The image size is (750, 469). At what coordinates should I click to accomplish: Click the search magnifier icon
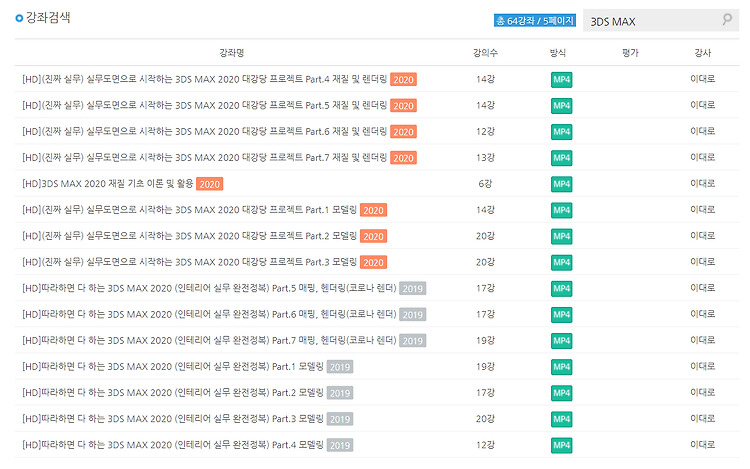pyautogui.click(x=727, y=20)
